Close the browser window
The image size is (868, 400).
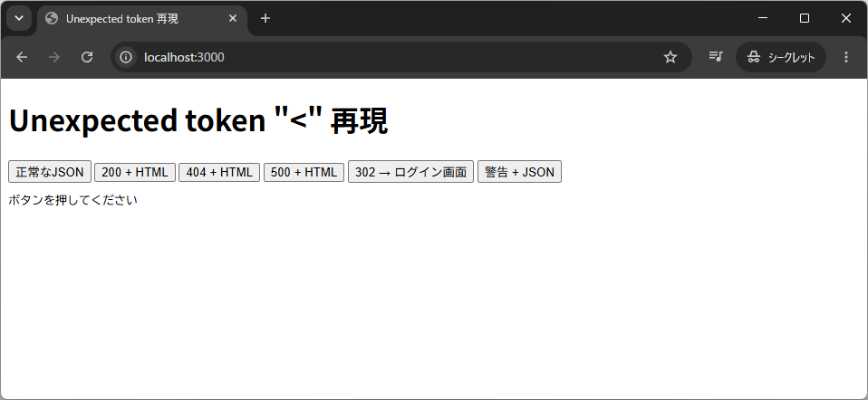[x=846, y=18]
